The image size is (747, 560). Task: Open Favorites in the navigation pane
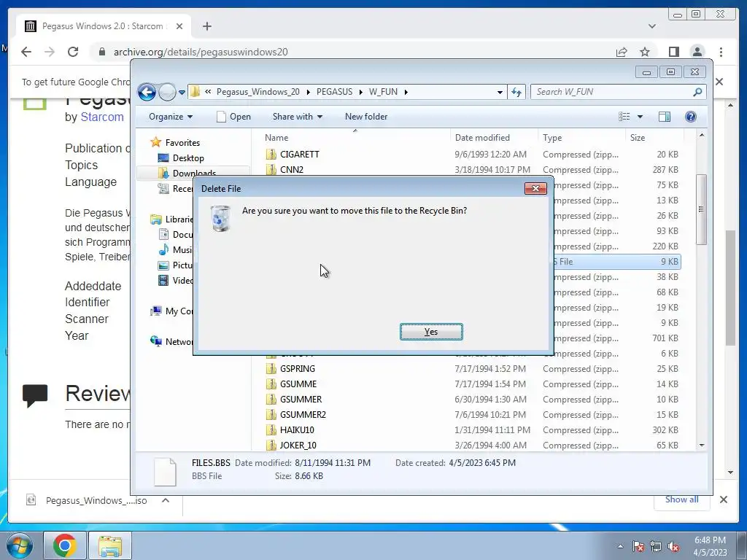182,142
